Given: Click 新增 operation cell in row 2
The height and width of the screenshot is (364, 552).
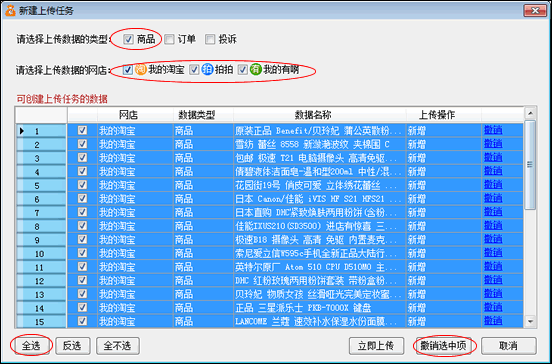Looking at the screenshot, I should pyautogui.click(x=444, y=144).
